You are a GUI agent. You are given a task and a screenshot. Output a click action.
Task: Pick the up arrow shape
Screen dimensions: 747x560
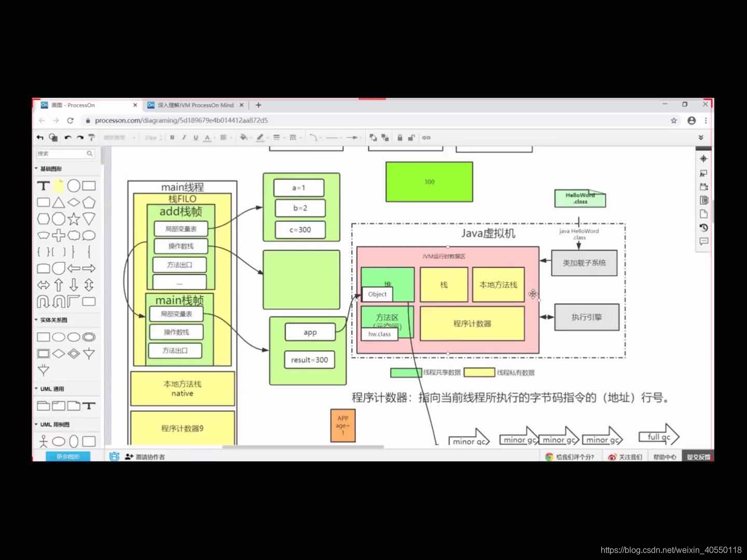pyautogui.click(x=58, y=285)
